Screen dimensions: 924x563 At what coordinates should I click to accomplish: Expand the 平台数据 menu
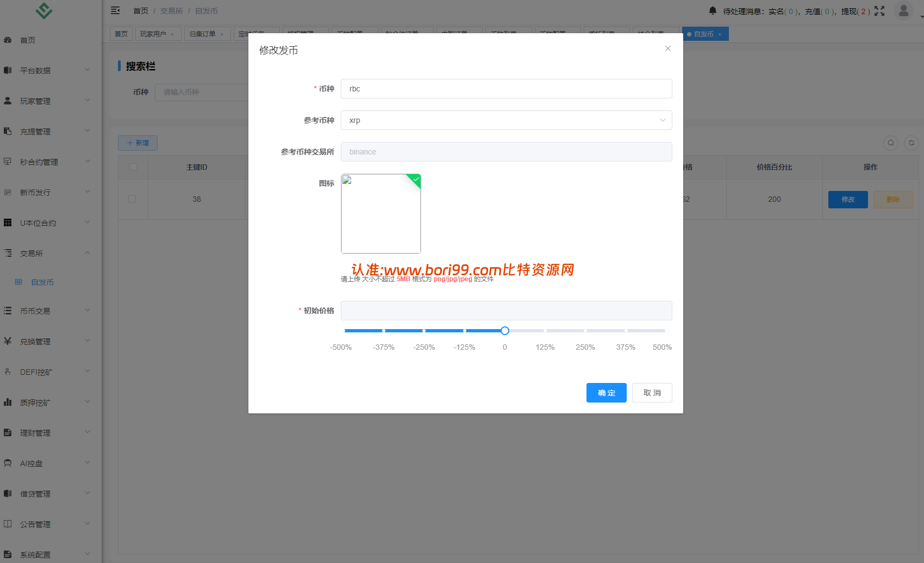click(x=88, y=70)
